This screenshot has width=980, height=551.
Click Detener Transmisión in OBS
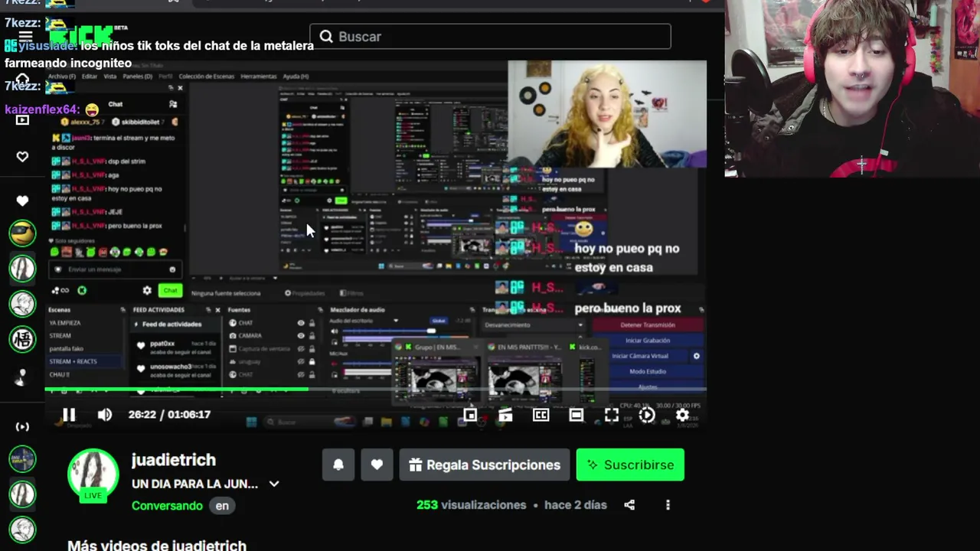(x=648, y=325)
